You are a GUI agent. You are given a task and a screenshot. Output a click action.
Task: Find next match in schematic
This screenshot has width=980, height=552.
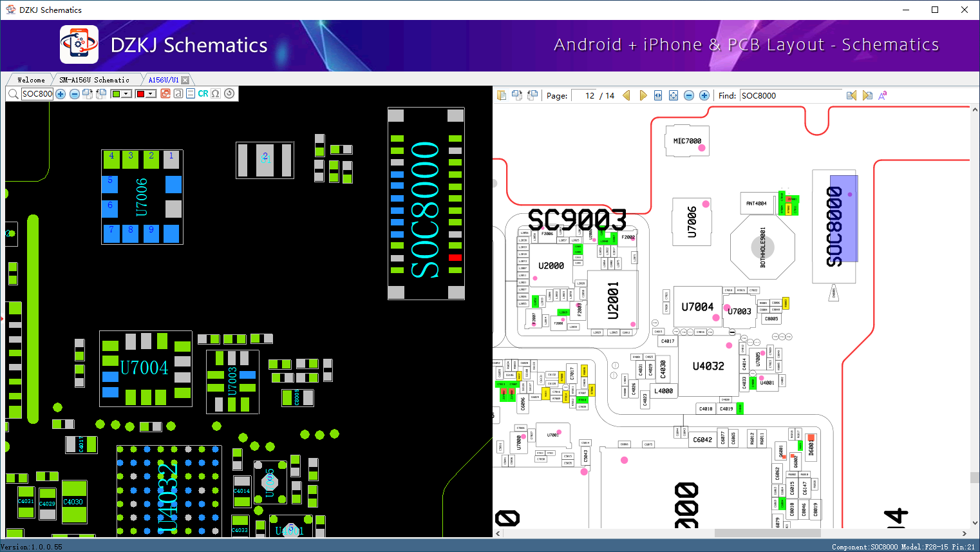[867, 95]
